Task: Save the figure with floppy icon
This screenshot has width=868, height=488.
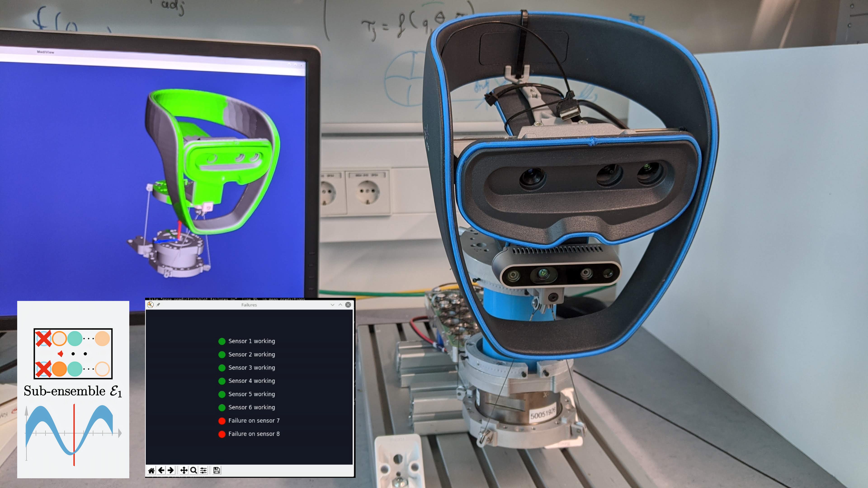Action: [217, 470]
